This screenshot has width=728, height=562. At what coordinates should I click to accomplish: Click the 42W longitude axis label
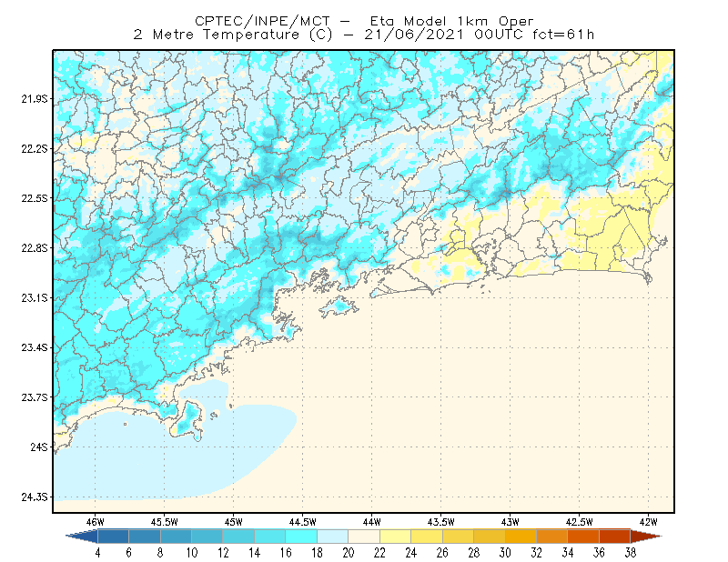(x=649, y=522)
